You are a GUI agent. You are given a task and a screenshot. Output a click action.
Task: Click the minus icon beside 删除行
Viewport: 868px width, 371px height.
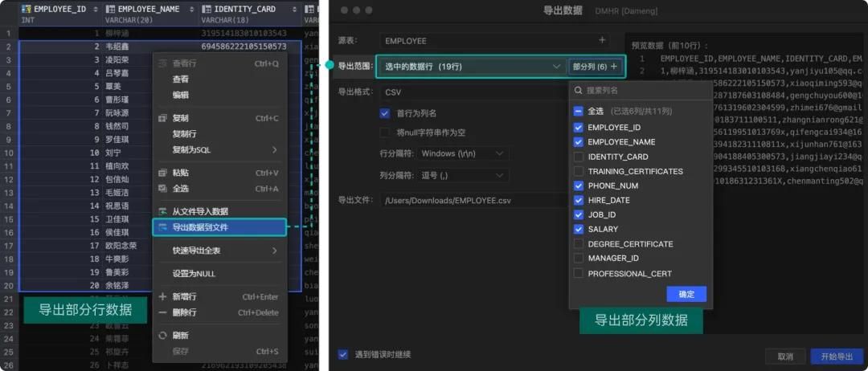coord(162,312)
